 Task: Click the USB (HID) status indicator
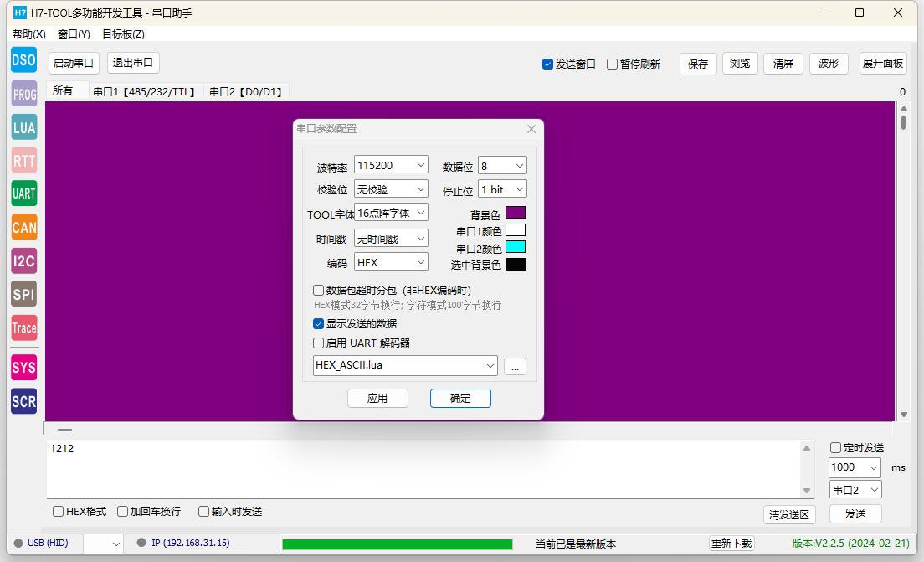pyautogui.click(x=41, y=543)
